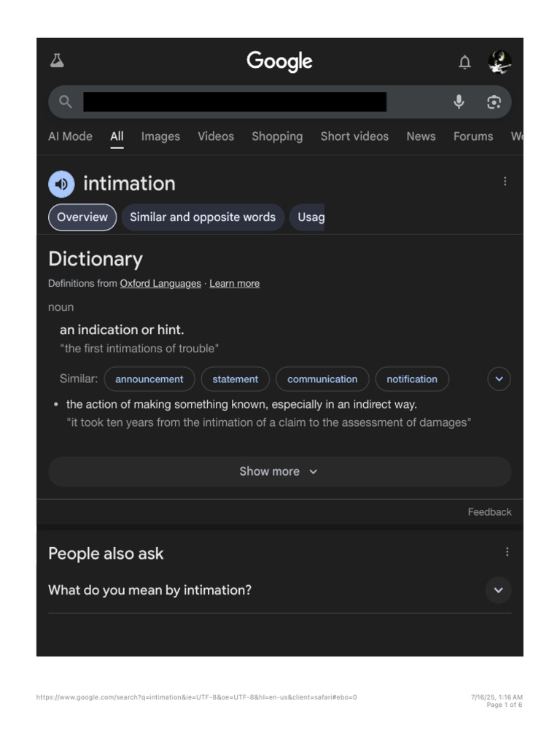Click the Feedback link
Viewport: 560px width, 747px height.
pos(489,512)
